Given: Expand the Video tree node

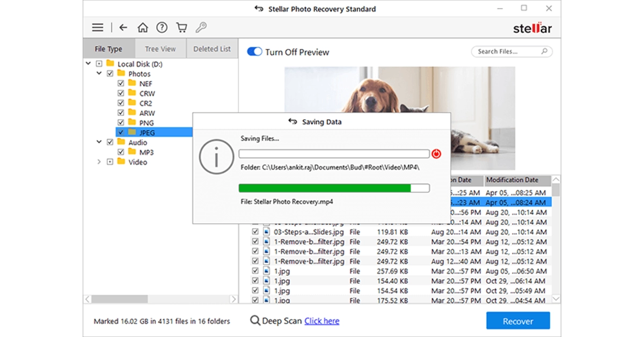Looking at the screenshot, I should click(99, 162).
